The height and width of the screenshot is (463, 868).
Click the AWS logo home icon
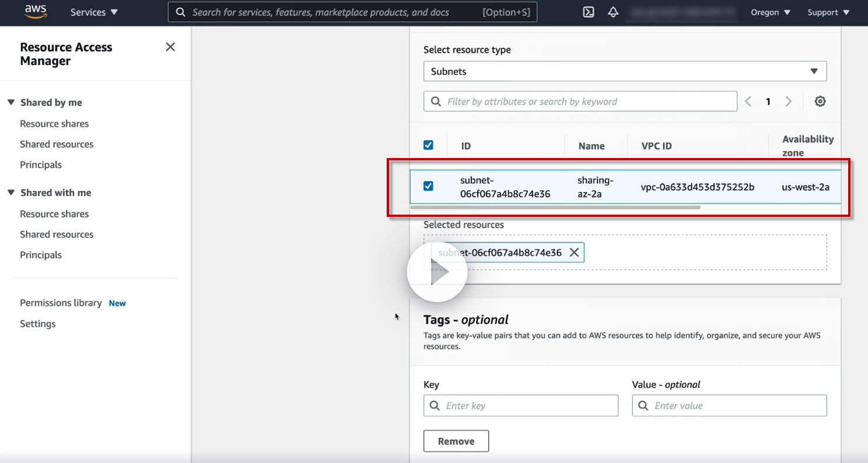pos(36,12)
